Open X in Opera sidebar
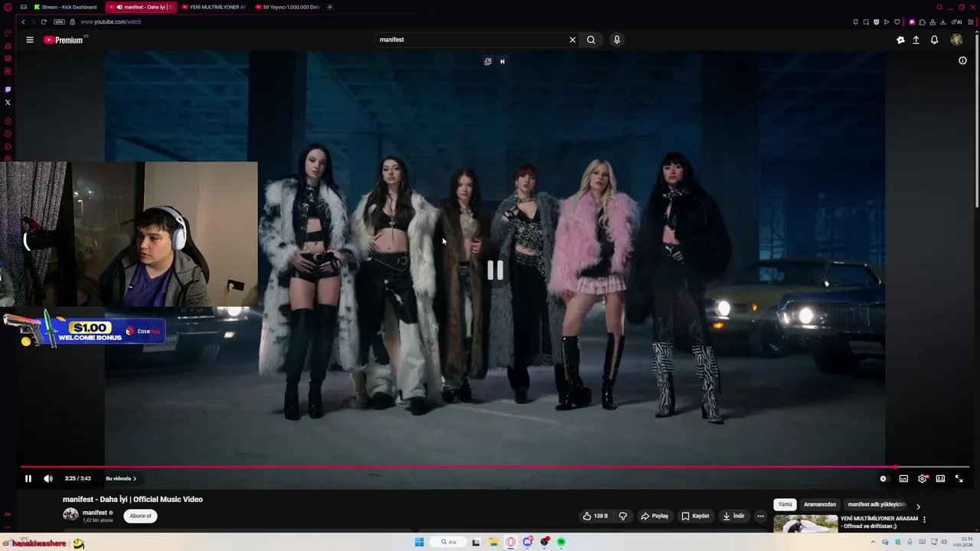The width and height of the screenshot is (980, 551). click(x=8, y=102)
